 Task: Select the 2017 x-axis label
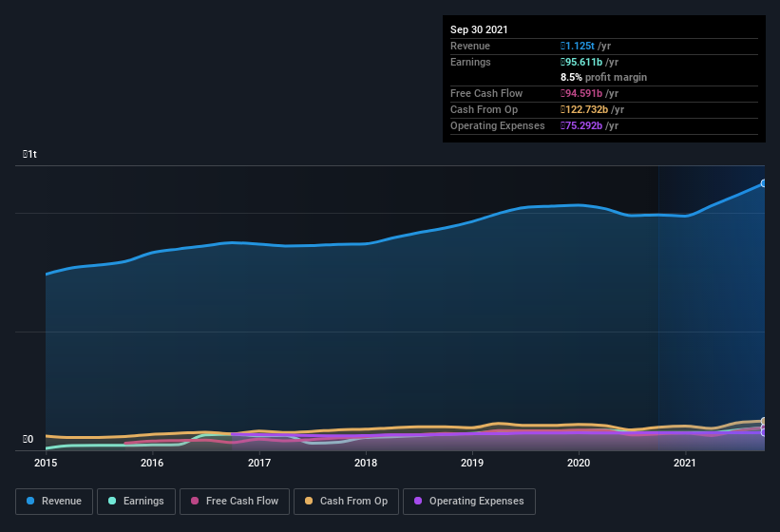[x=259, y=463]
